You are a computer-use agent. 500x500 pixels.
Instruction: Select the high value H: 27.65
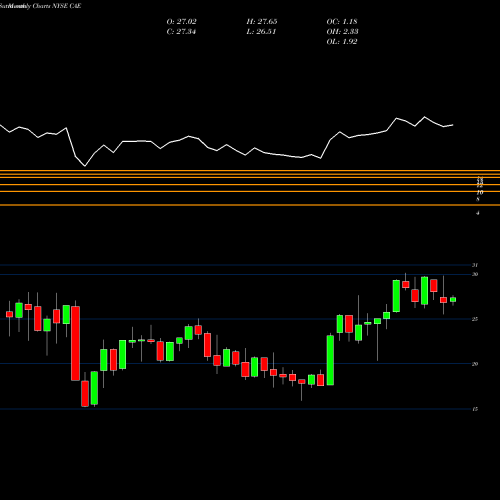coord(262,22)
